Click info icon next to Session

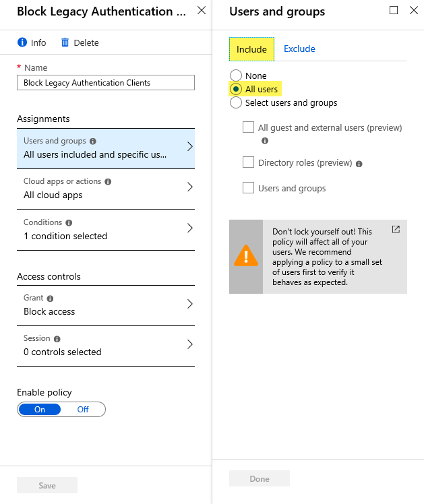[57, 339]
